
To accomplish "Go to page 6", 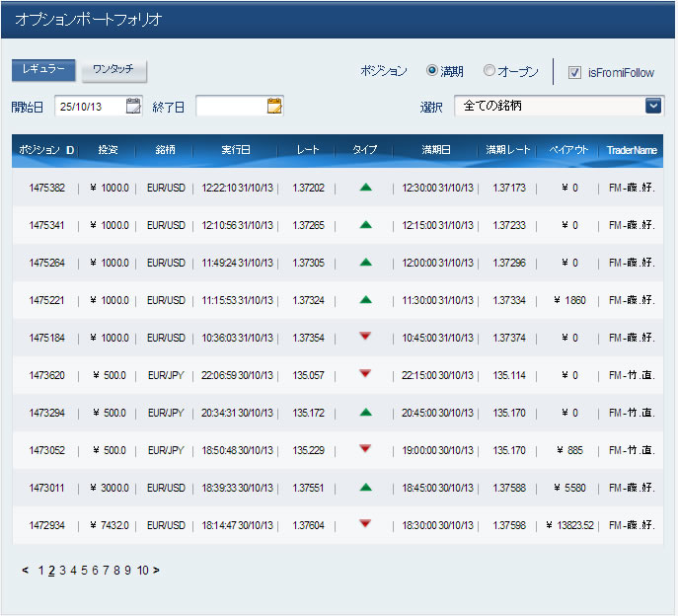I will pos(95,571).
